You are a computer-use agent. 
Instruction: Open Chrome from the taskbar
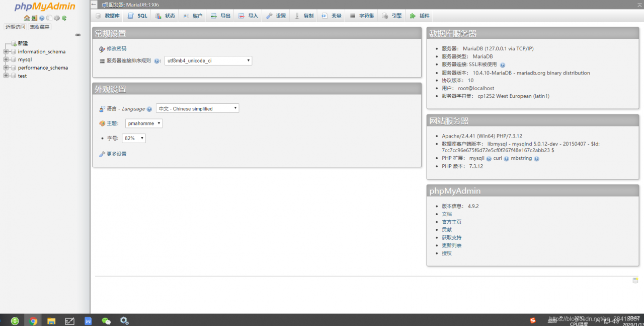(x=33, y=320)
